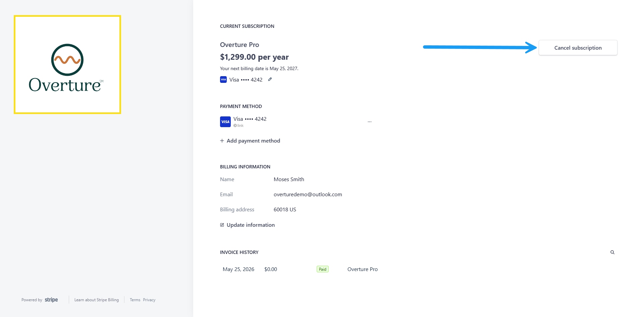Click the Paid status badge
644x317 pixels.
click(322, 269)
